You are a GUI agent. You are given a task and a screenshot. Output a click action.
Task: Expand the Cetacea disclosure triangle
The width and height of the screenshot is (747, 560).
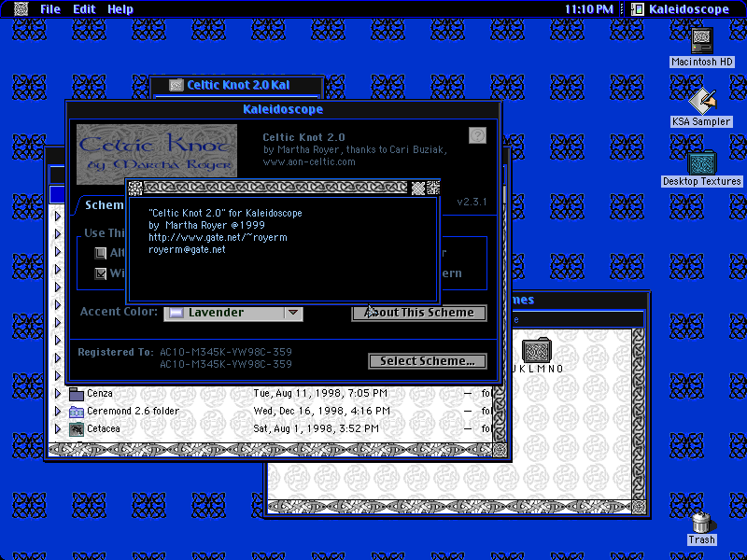coord(58,429)
